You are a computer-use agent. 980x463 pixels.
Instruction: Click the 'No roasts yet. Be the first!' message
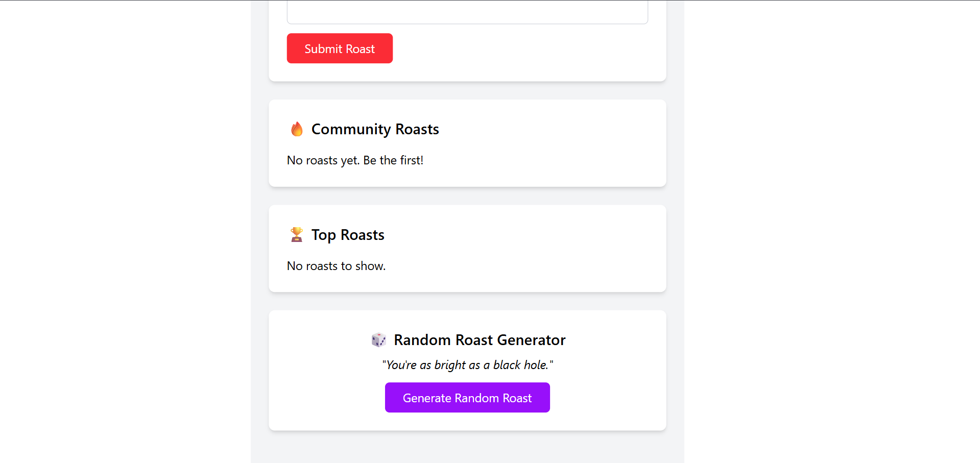[x=355, y=160]
